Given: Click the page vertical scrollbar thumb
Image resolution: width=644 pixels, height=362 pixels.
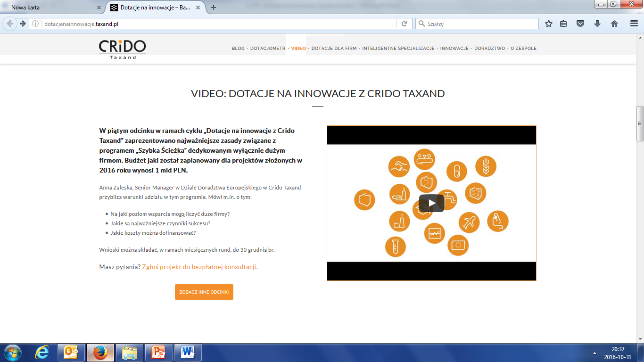Looking at the screenshot, I should 640,123.
